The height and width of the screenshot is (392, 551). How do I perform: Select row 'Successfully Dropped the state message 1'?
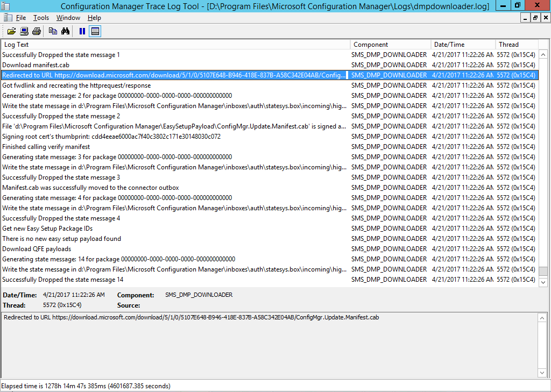pyautogui.click(x=269, y=55)
